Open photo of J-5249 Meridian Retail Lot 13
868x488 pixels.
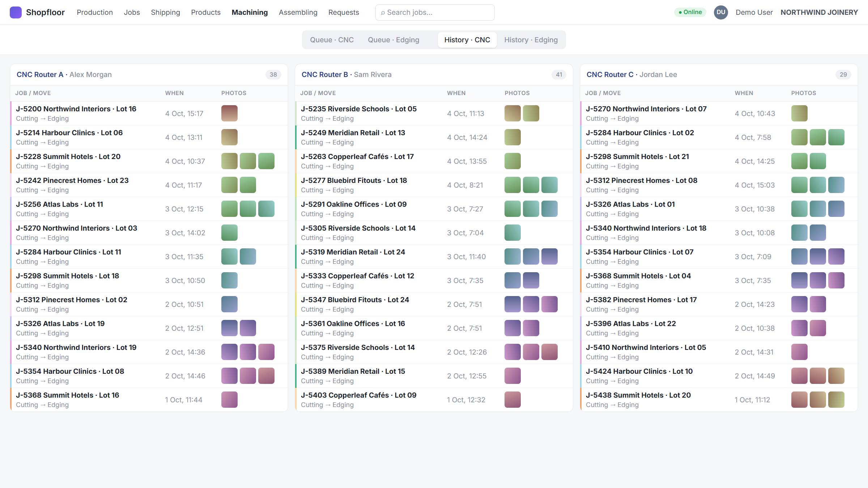coord(512,137)
